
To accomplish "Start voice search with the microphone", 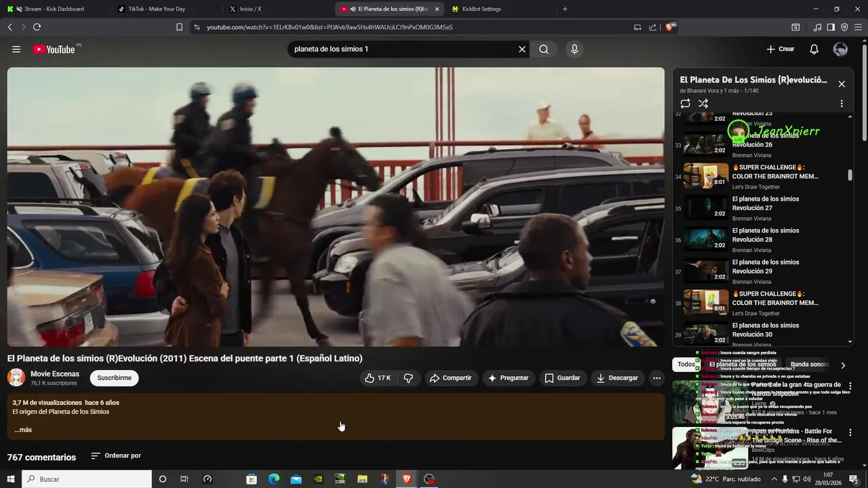I will pyautogui.click(x=574, y=49).
